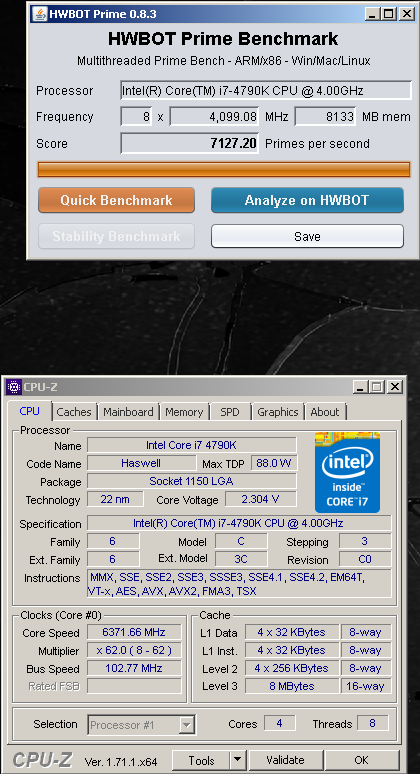Click the Instructions list text
The height and width of the screenshot is (774, 420).
239,583
